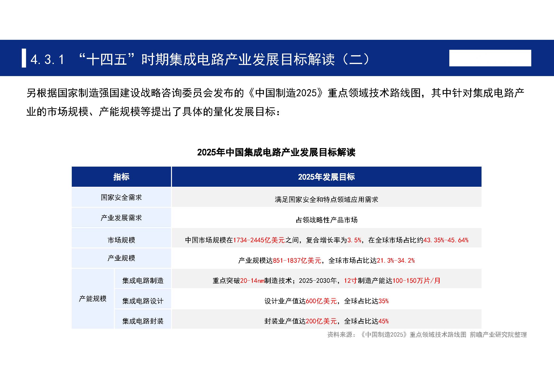Select the merged 产能规模 cell
This screenshot has width=554, height=392.
coord(93,299)
